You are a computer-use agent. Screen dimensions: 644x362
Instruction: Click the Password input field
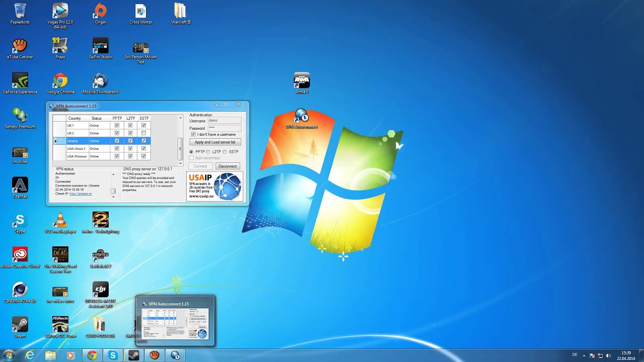[224, 128]
